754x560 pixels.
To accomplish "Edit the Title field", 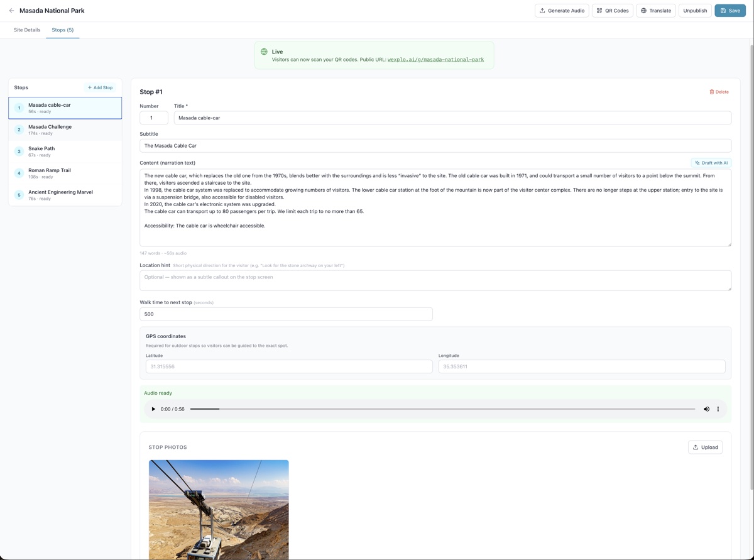I will coord(452,118).
